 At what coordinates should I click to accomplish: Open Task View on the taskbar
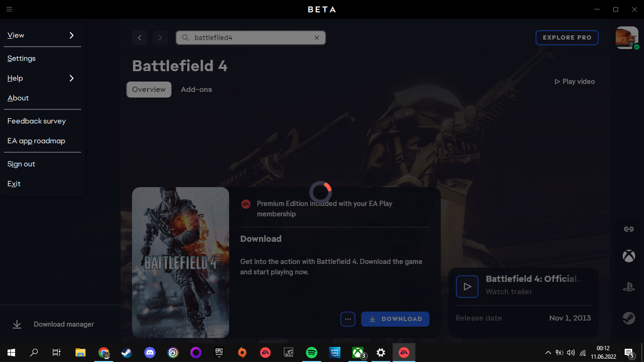point(57,353)
